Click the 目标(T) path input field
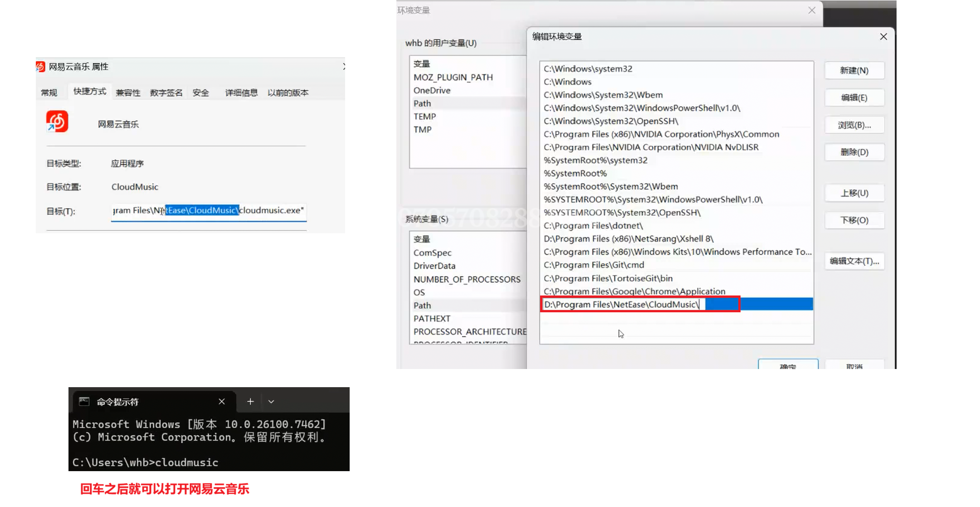 pos(209,211)
